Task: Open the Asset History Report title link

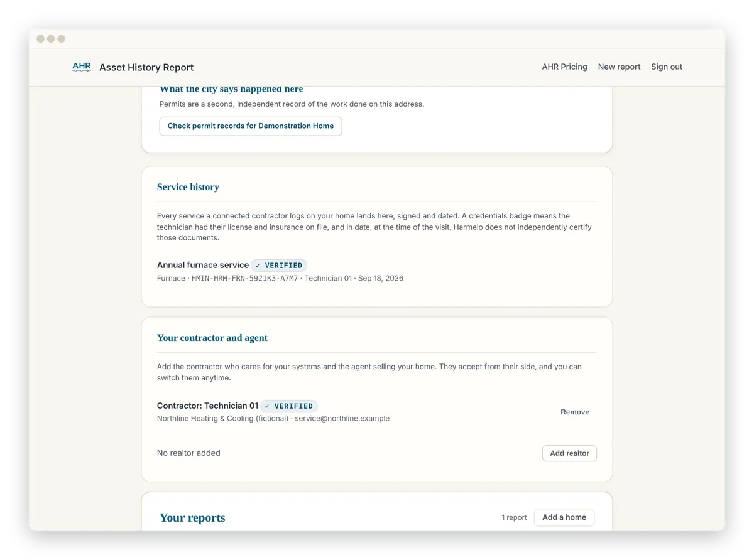Action: pos(146,67)
